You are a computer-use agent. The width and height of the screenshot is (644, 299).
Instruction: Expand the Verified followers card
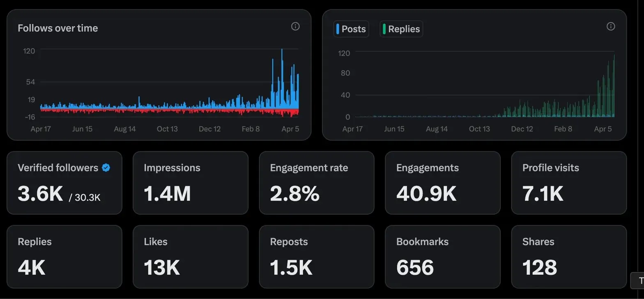[x=64, y=183]
